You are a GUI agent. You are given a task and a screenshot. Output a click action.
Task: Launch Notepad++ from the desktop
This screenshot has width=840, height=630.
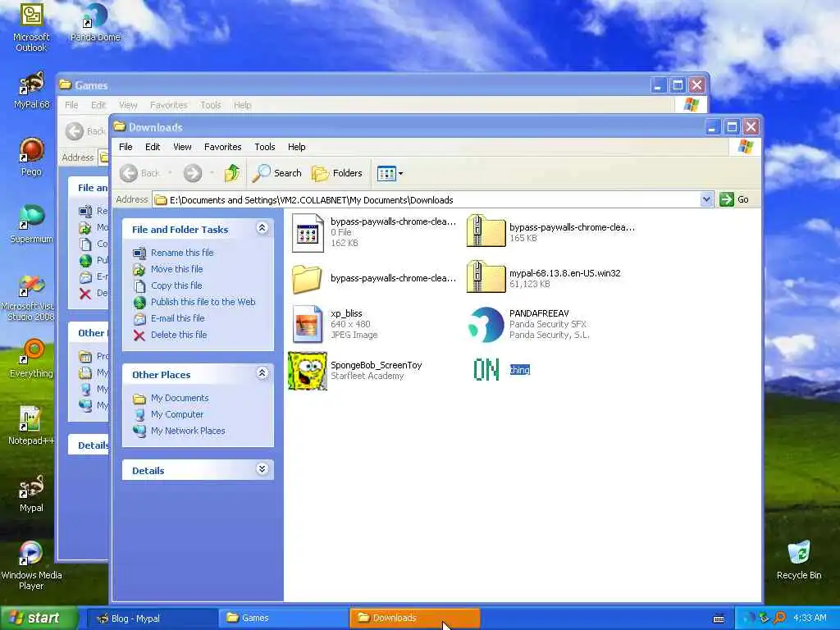click(31, 426)
